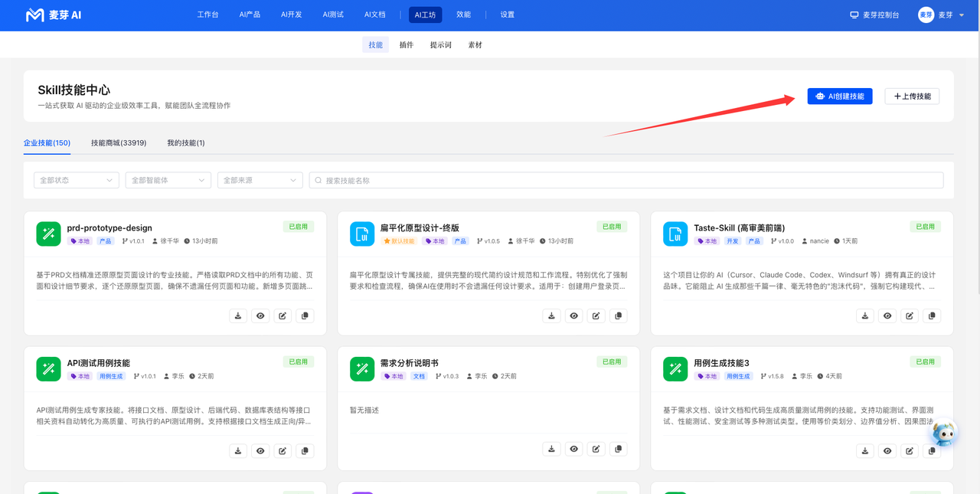View 用例生成技能3 via eye icon
Image resolution: width=980 pixels, height=494 pixels.
pos(887,450)
